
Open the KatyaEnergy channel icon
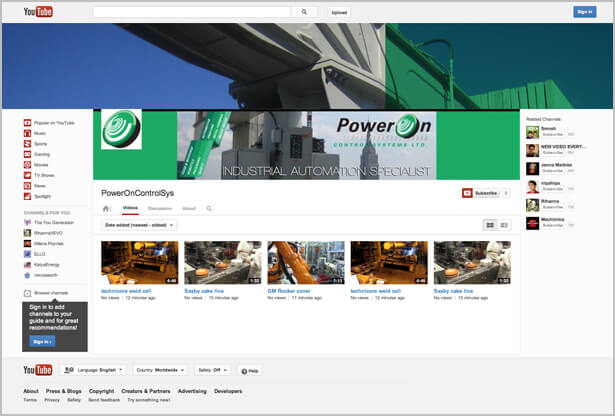27,265
